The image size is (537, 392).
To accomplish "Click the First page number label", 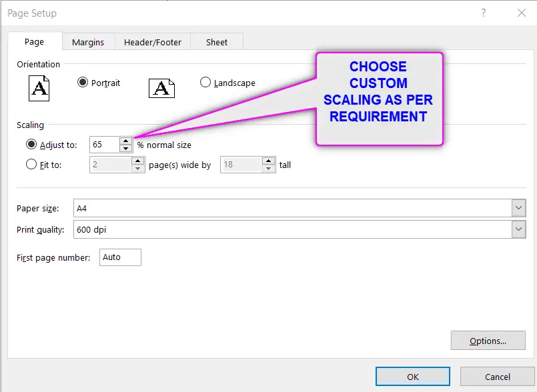I will pos(53,257).
